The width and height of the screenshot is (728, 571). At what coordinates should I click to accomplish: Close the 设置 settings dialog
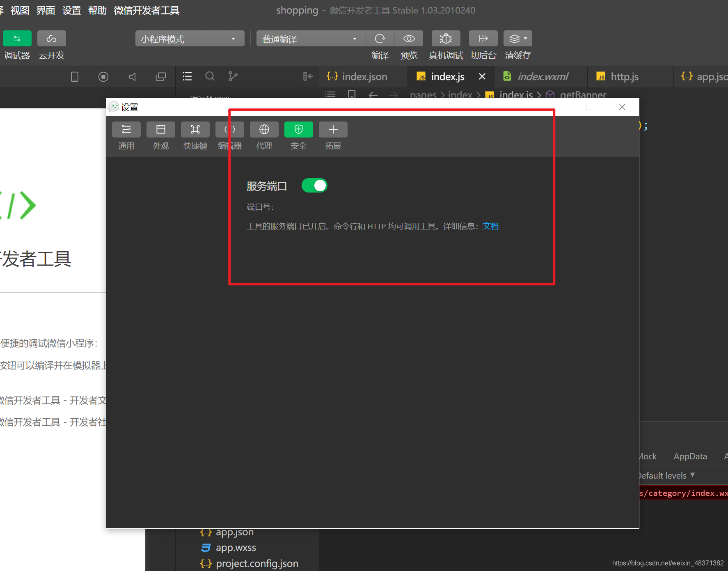coord(622,107)
